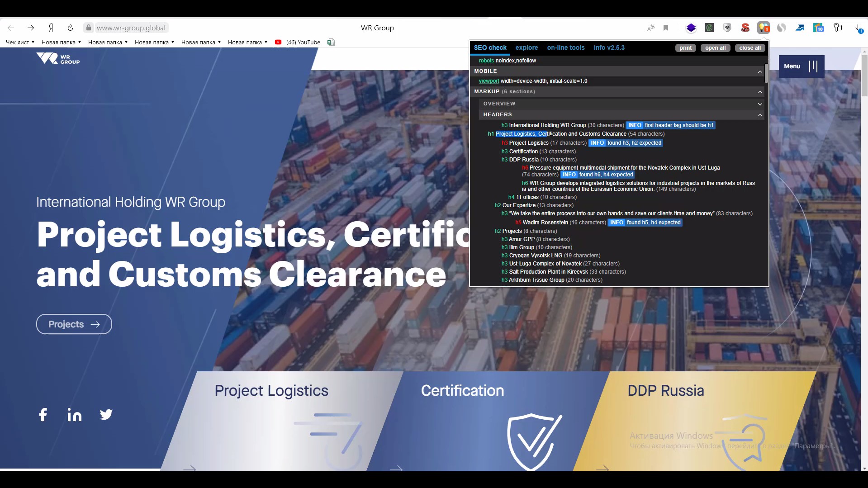Select the h3 Amur GPP row
The width and height of the screenshot is (868, 488).
click(536, 239)
